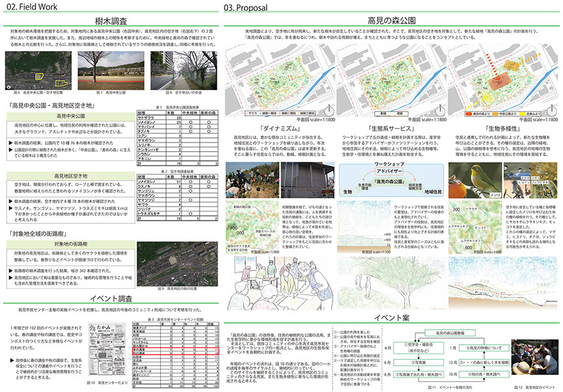Viewport: 563px width, 392px height.
Task: Click the north compass on the first site plan
Action: 329,110
